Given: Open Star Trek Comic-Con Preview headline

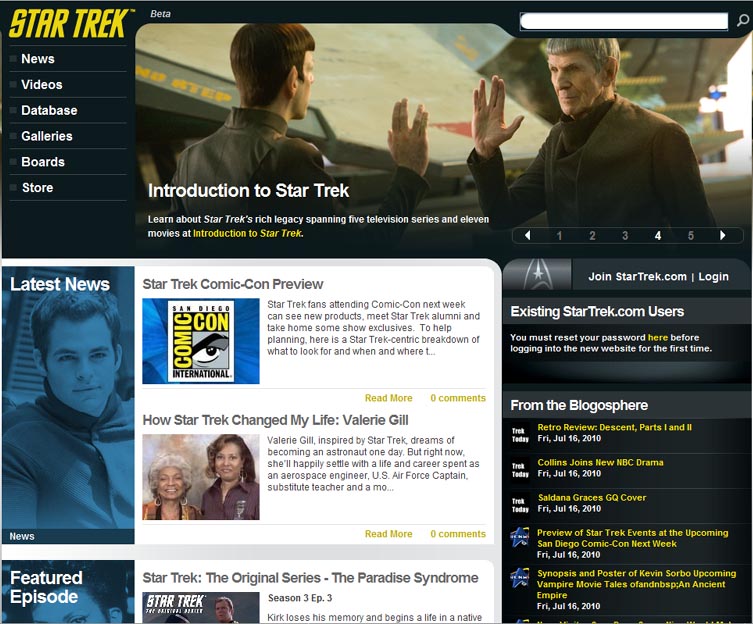Looking at the screenshot, I should click(233, 284).
